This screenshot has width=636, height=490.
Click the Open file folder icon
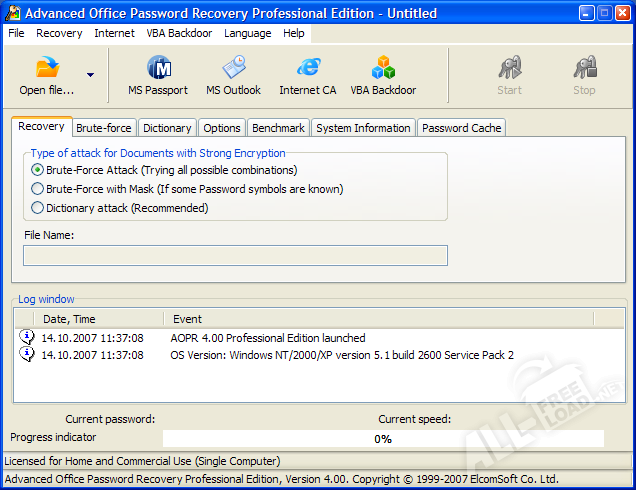pyautogui.click(x=47, y=68)
